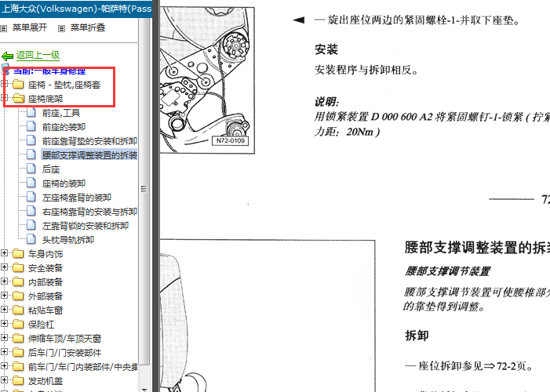Select 腰部支撑调整装置的拆装 entry

click(x=89, y=155)
